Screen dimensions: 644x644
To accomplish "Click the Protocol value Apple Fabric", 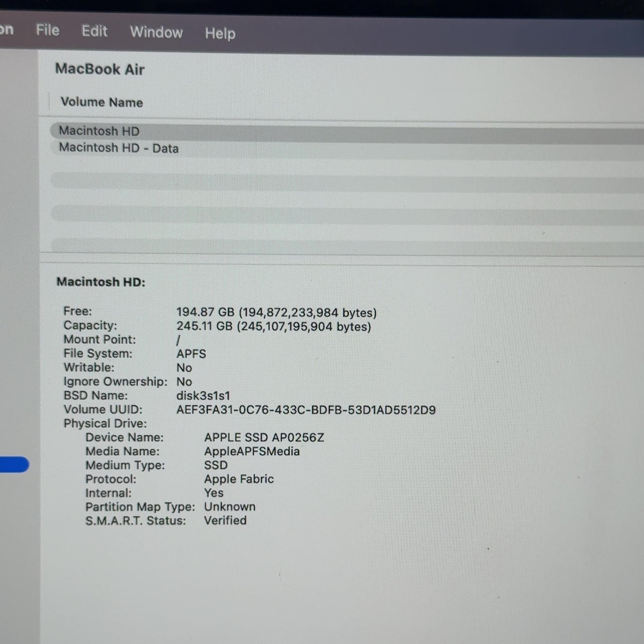I will [239, 479].
